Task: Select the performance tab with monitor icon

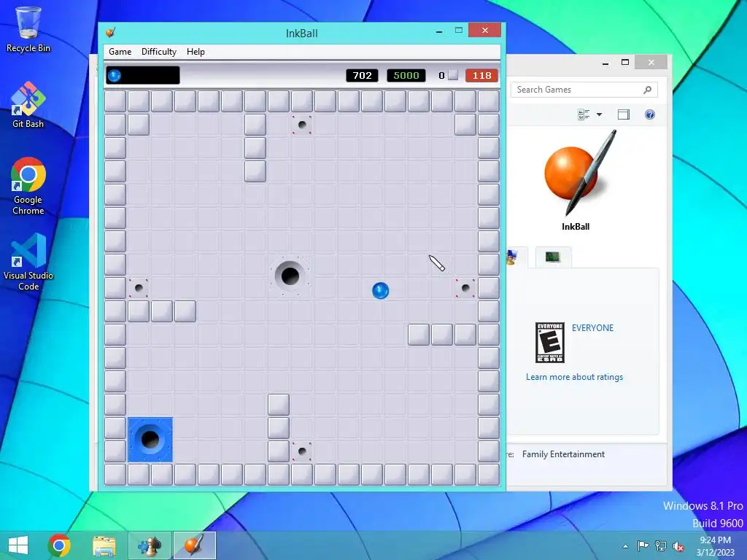Action: pos(553,257)
